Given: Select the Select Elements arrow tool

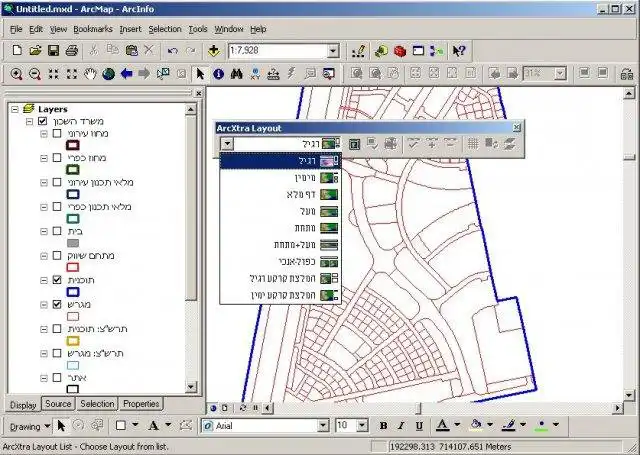Looking at the screenshot, I should pyautogui.click(x=200, y=74).
